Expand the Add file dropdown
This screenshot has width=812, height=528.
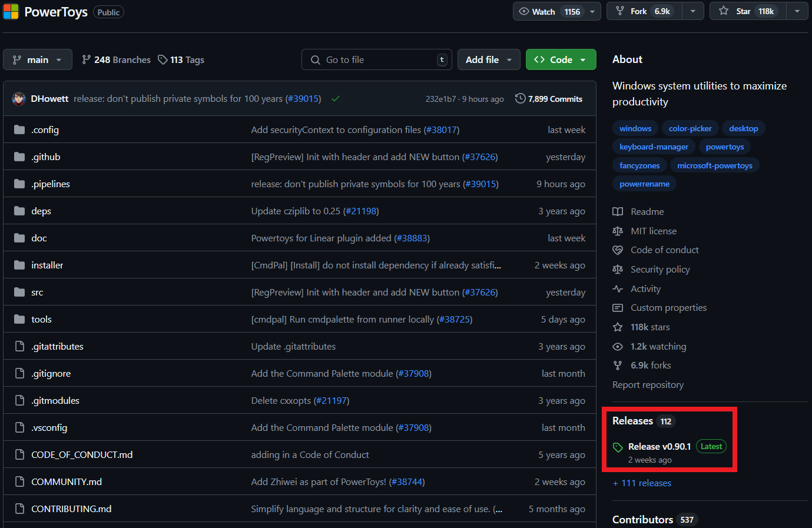[x=489, y=59]
